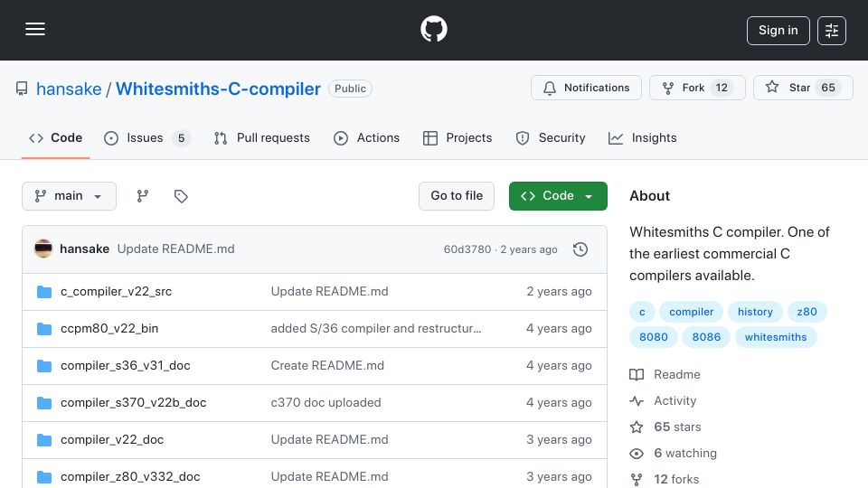Viewport: 868px width, 488px height.
Task: Open the compiler_z80_v332_doc folder
Action: pyautogui.click(x=130, y=477)
